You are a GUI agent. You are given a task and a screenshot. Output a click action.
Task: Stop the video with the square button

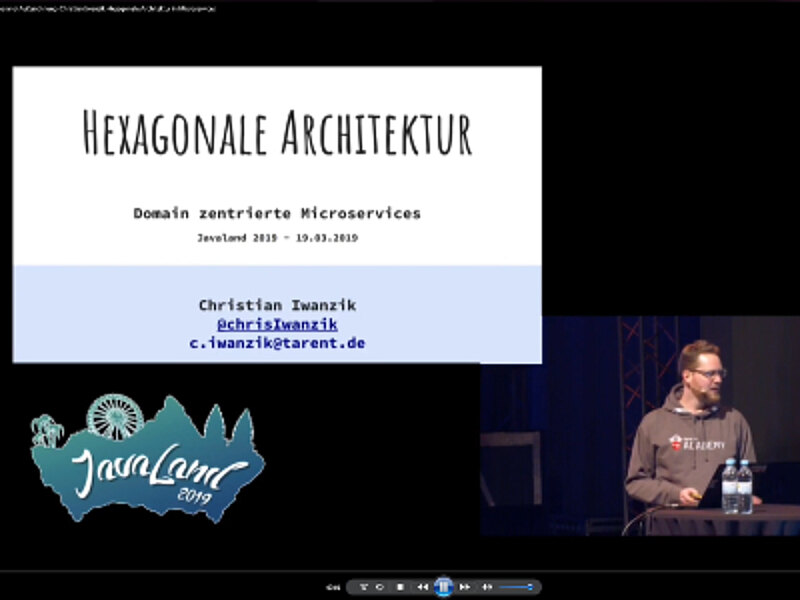click(x=400, y=587)
